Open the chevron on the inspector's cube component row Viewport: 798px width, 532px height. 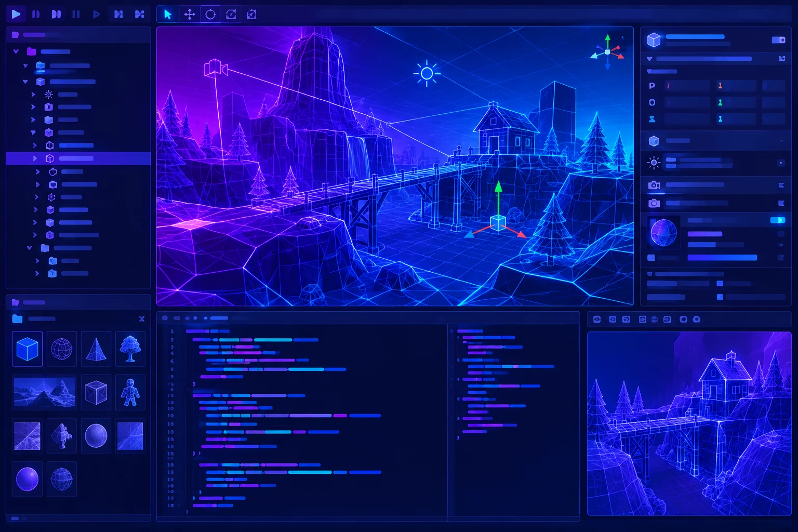[781, 141]
